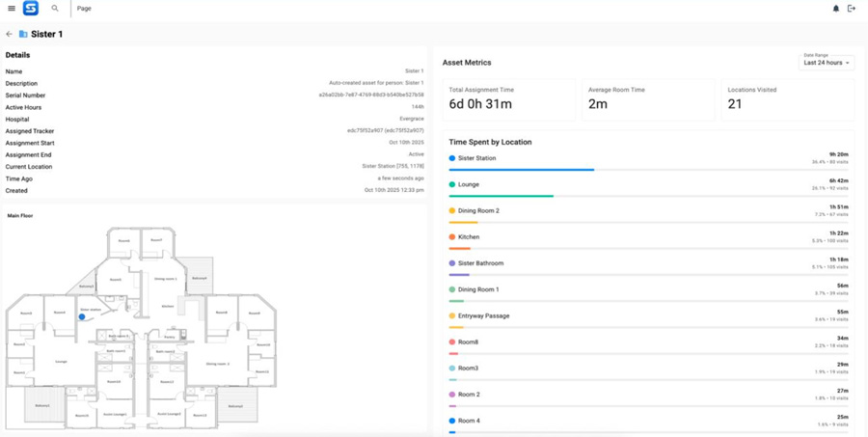Open search with the magnifier icon

tap(55, 9)
